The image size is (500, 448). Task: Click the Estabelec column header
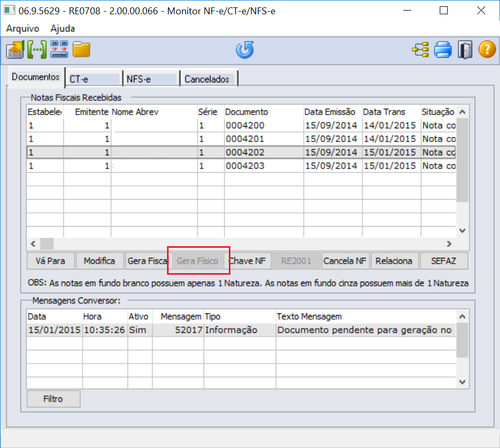(45, 112)
